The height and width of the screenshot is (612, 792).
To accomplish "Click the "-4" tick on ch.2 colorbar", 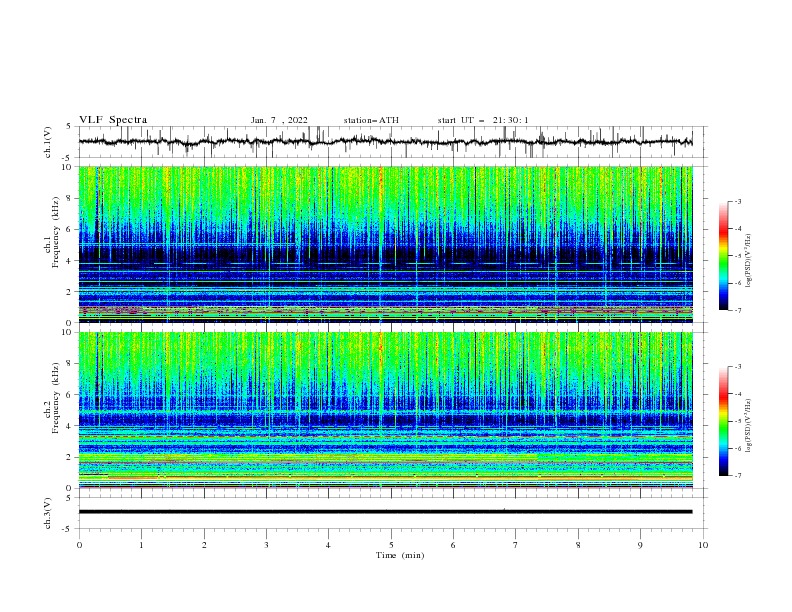I will coord(738,394).
